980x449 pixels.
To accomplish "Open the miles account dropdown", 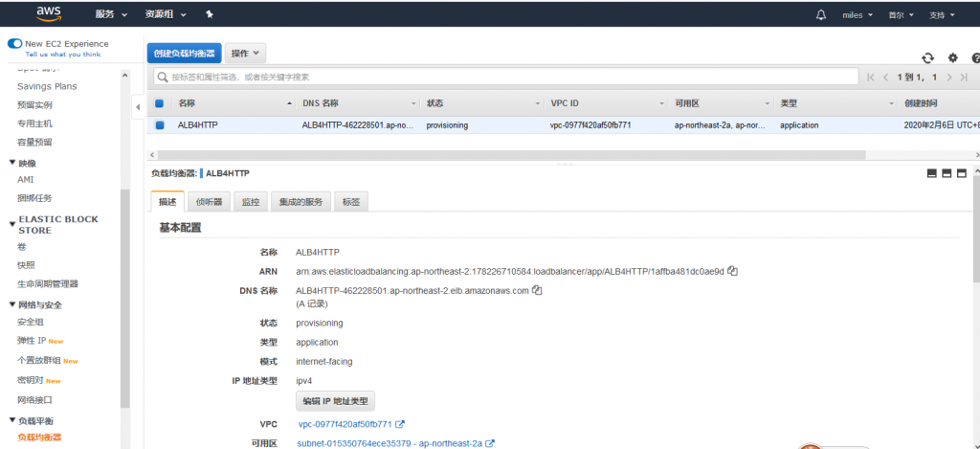I will click(857, 15).
